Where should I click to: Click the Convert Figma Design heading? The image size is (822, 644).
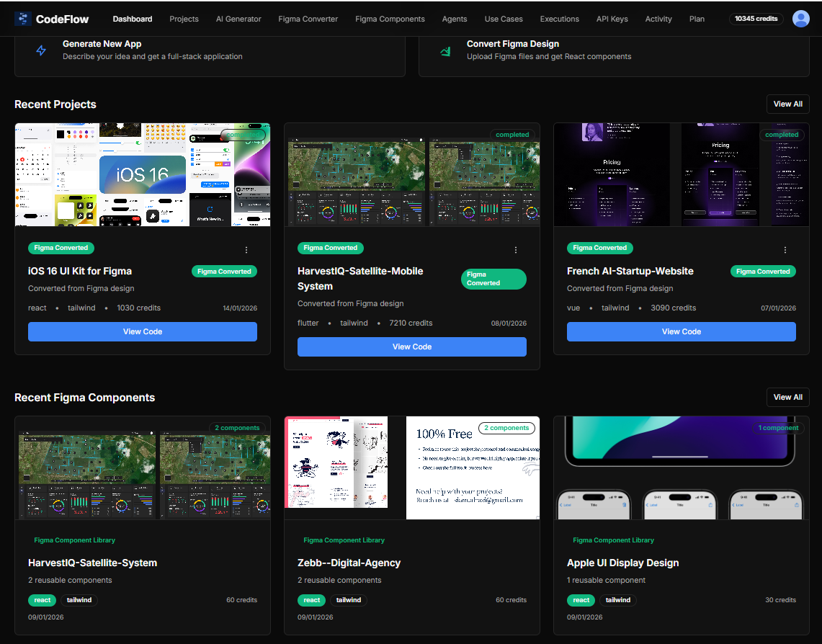[513, 44]
